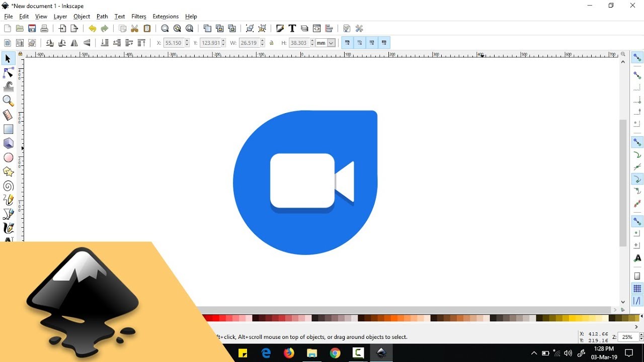The image size is (644, 362).
Task: Toggle snap nodes, paths and handles
Action: 637,143
